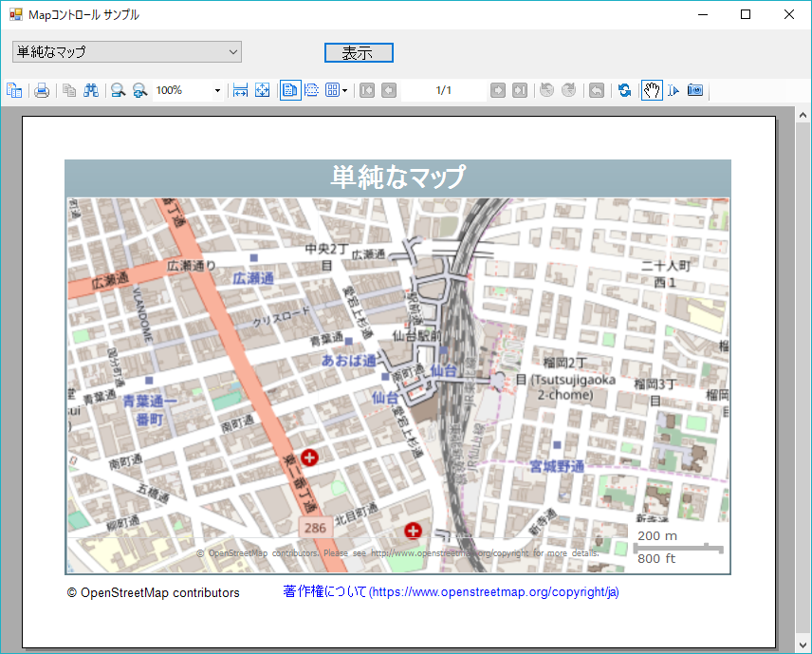Click the 286 route marker on map
The image size is (812, 654).
315,528
